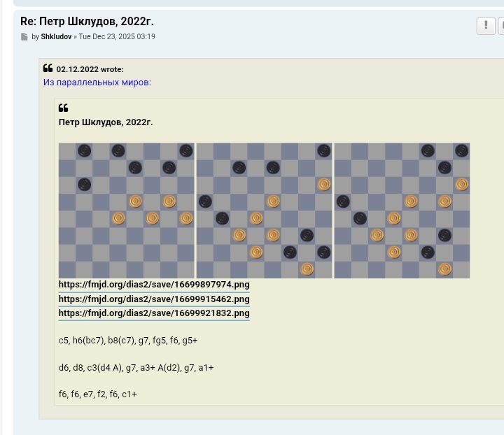Click the inner nested quote mark icon
This screenshot has width=504, height=435.
(63, 108)
